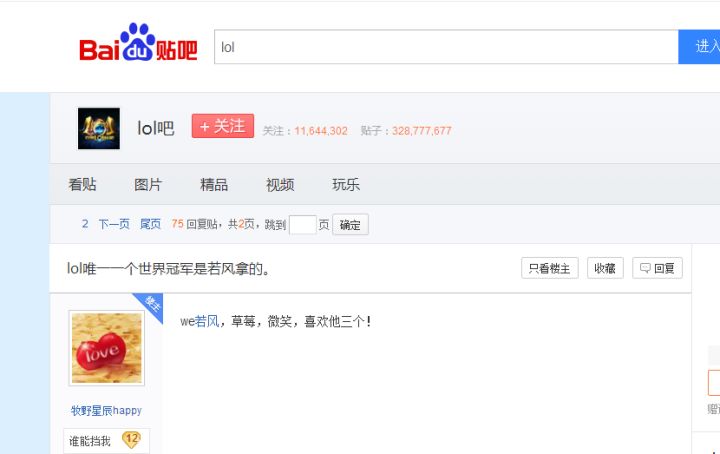Click the 楼主 ribbon badge
Screen dimensions: 720x454
[152, 304]
